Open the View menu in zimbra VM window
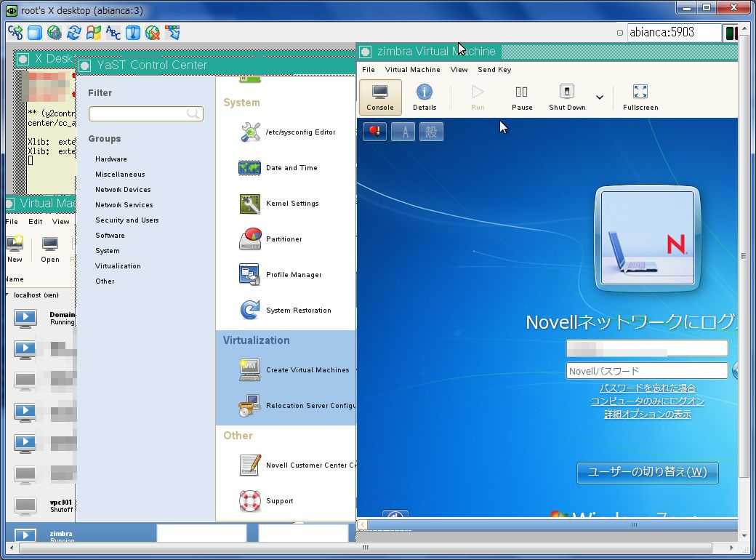 pos(459,70)
